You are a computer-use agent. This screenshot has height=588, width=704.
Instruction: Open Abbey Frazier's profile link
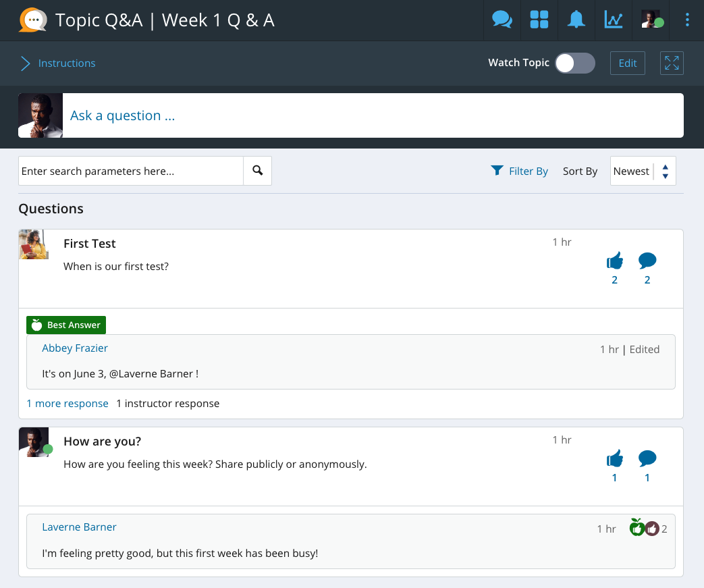click(75, 348)
